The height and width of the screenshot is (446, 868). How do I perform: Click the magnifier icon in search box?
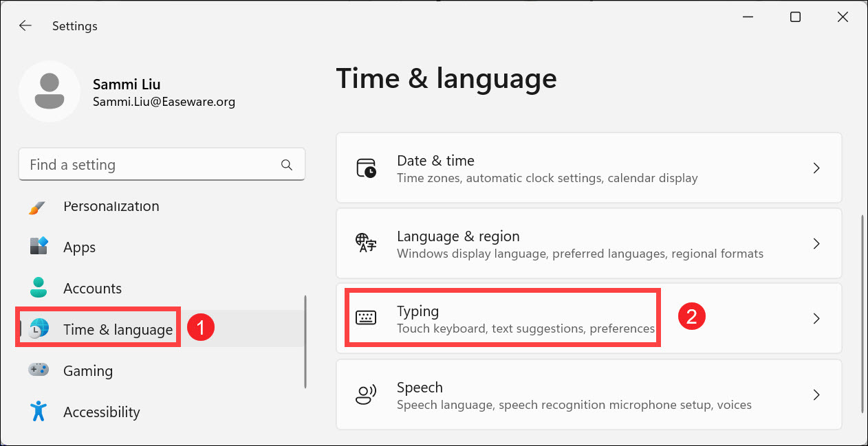pyautogui.click(x=287, y=165)
